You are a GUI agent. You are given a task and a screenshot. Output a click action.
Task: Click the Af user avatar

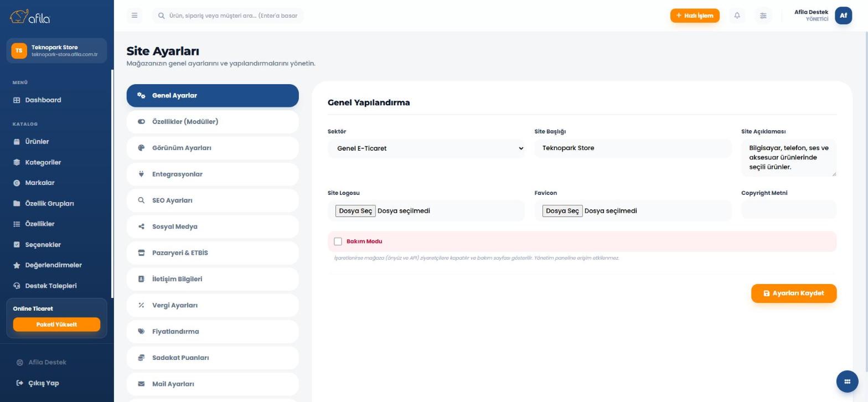[843, 16]
